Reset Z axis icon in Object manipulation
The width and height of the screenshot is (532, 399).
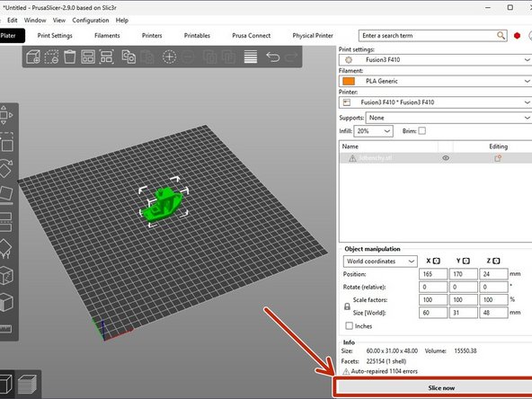coord(496,261)
